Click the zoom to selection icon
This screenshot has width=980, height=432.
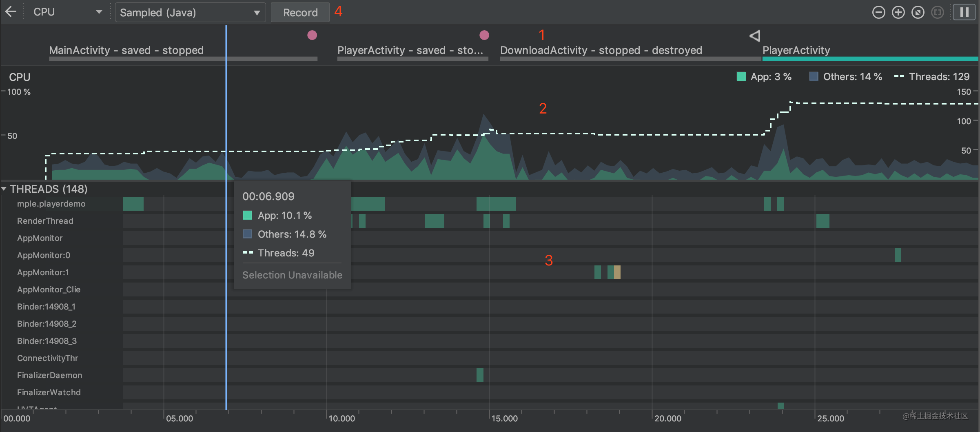[x=938, y=12]
